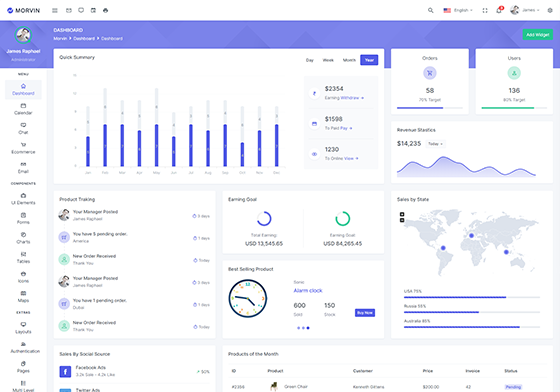Open Charts in the sidebar
Image resolution: width=560 pixels, height=392 pixels.
(x=23, y=238)
